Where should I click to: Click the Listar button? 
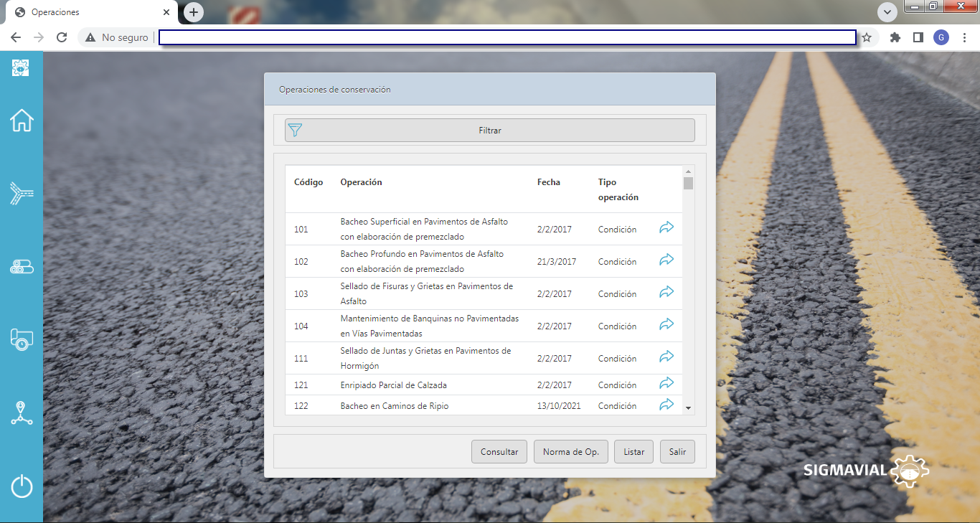pos(633,452)
